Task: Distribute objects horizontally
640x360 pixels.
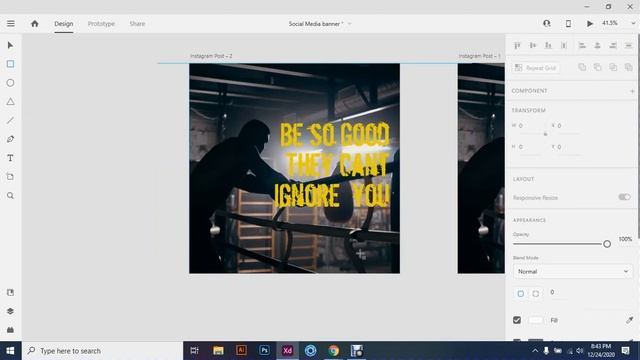Action: pyautogui.click(x=629, y=45)
